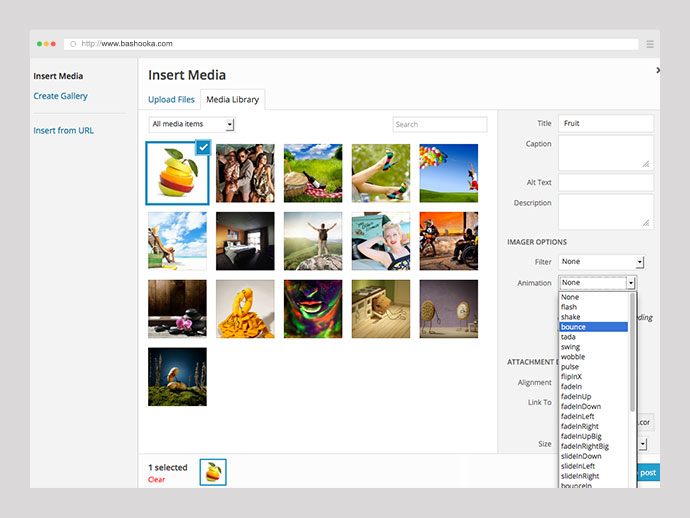Screen dimensions: 690x518
Task: Open Create Gallery link
Action: coord(61,96)
